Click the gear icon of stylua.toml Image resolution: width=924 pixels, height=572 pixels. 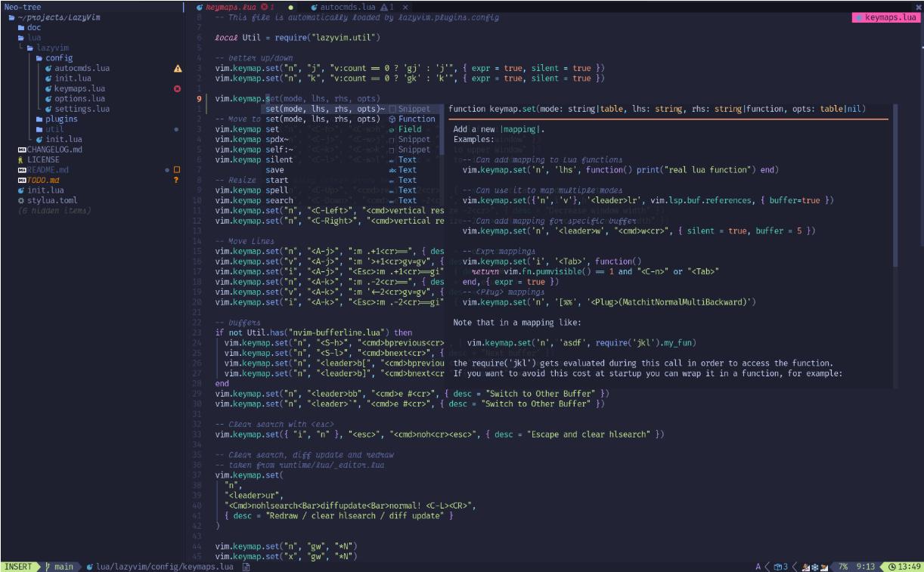pyautogui.click(x=21, y=200)
